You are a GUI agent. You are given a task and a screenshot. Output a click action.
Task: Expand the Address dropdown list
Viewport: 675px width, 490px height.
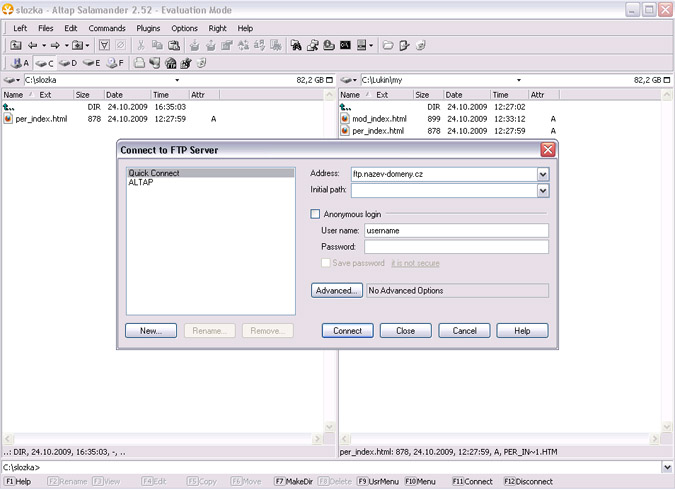click(543, 174)
